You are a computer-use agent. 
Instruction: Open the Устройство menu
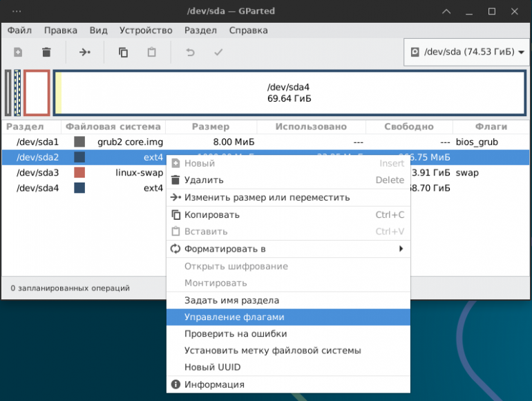(x=146, y=30)
